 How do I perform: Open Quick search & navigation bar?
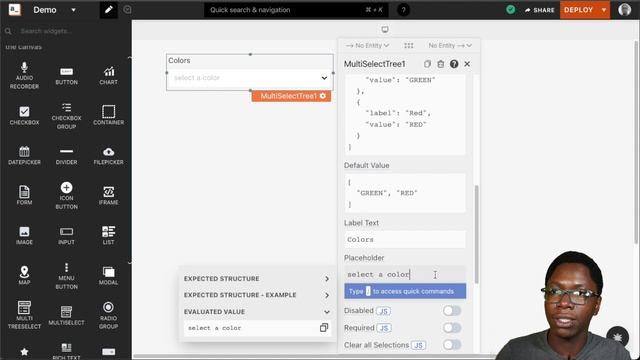(x=296, y=10)
